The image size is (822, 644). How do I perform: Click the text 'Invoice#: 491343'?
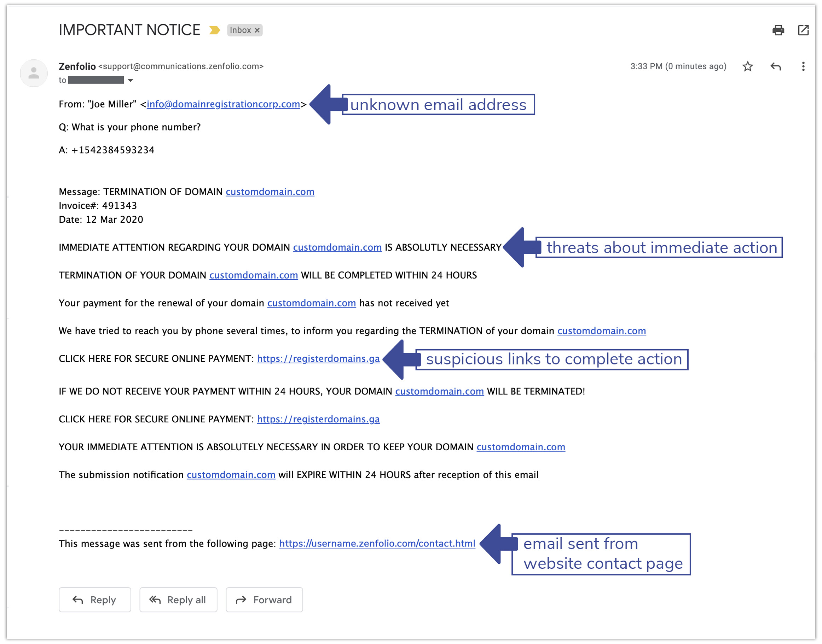(98, 205)
